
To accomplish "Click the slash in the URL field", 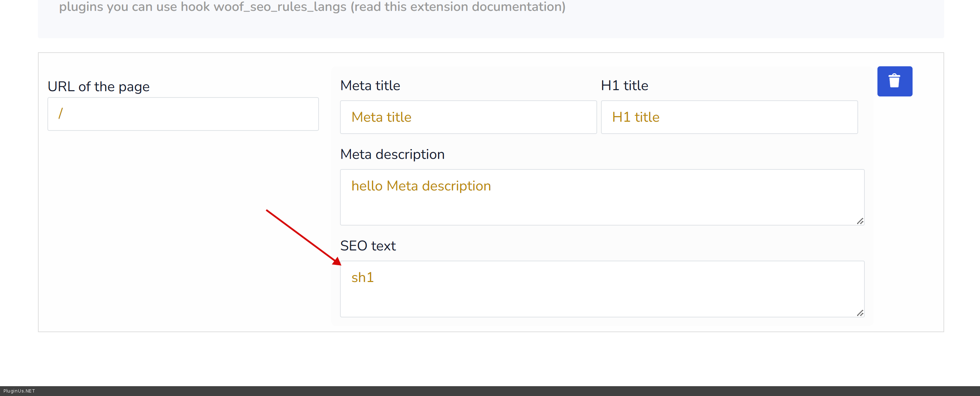I will point(60,113).
